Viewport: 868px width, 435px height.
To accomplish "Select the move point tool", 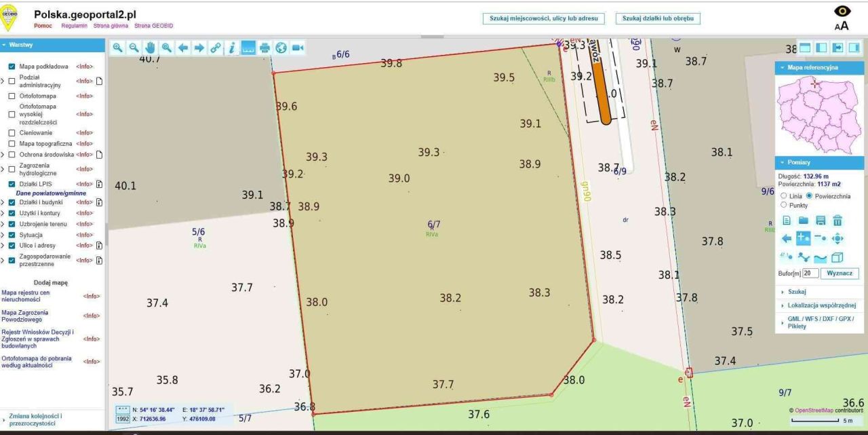I will coord(837,238).
